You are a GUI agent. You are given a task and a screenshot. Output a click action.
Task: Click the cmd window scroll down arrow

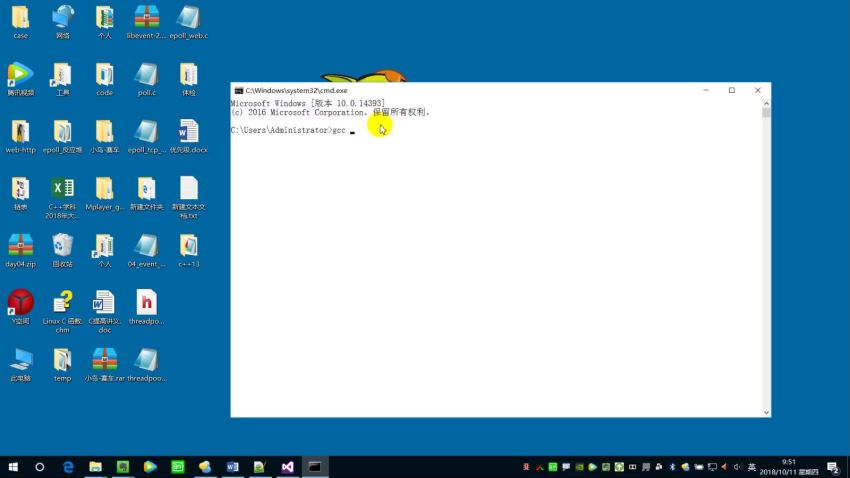[x=766, y=412]
